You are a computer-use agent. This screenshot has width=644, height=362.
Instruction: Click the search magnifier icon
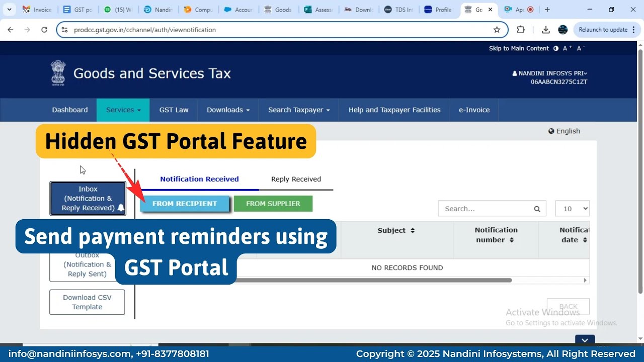pos(537,209)
